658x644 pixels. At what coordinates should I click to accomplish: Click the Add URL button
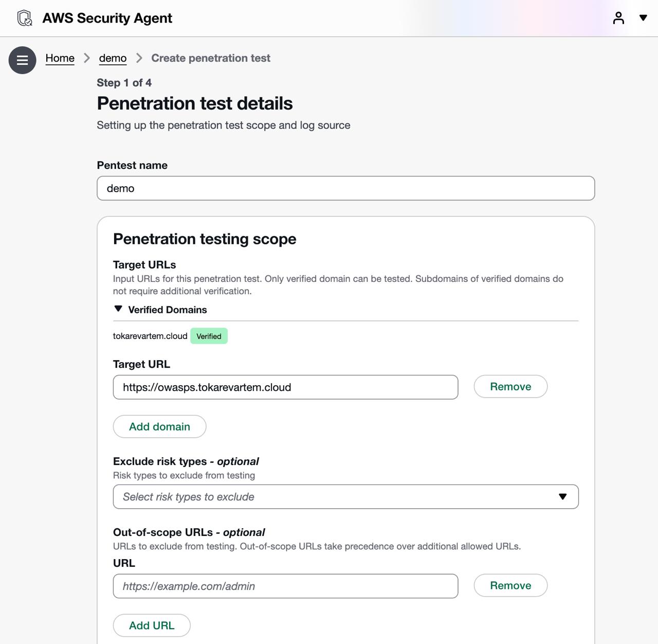(x=152, y=625)
